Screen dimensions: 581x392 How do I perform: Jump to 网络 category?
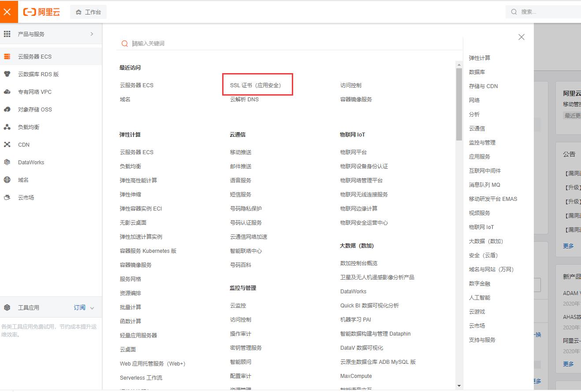(474, 100)
